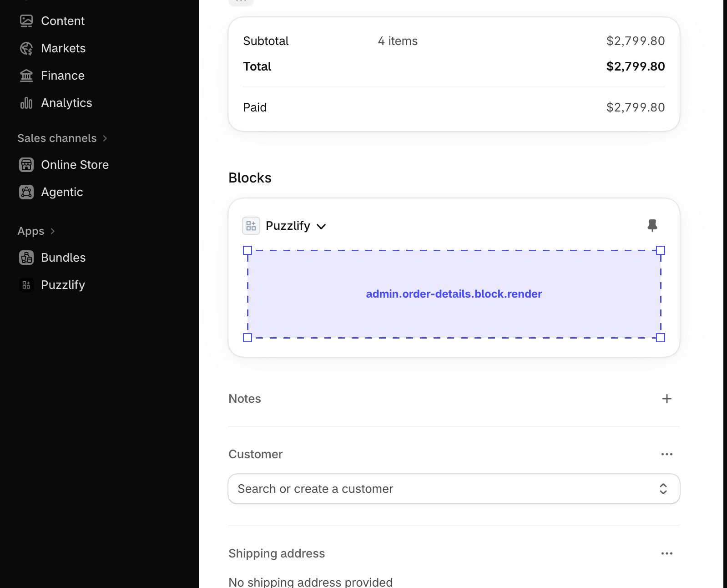Click the Blocks section heading
727x588 pixels.
coord(250,178)
